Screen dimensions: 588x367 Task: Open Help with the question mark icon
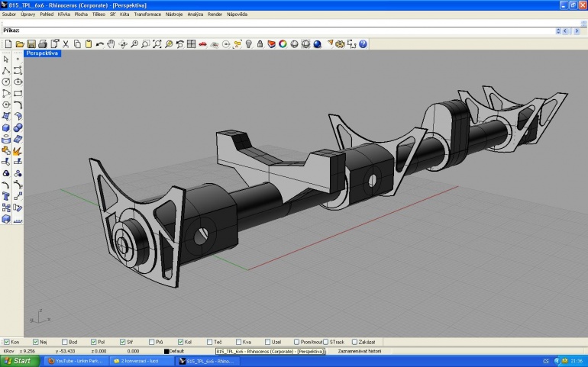363,44
